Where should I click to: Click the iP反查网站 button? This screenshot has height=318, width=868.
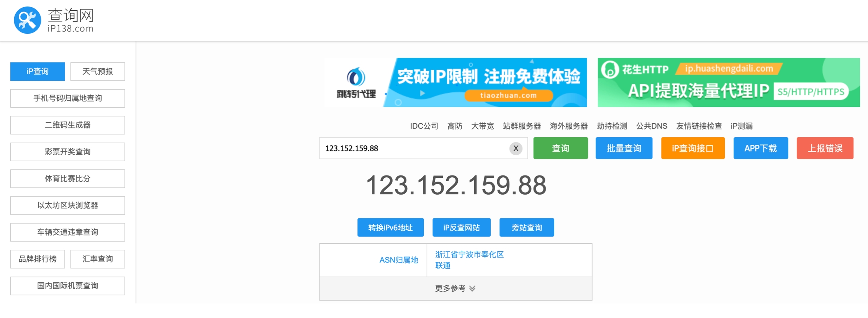click(x=462, y=228)
